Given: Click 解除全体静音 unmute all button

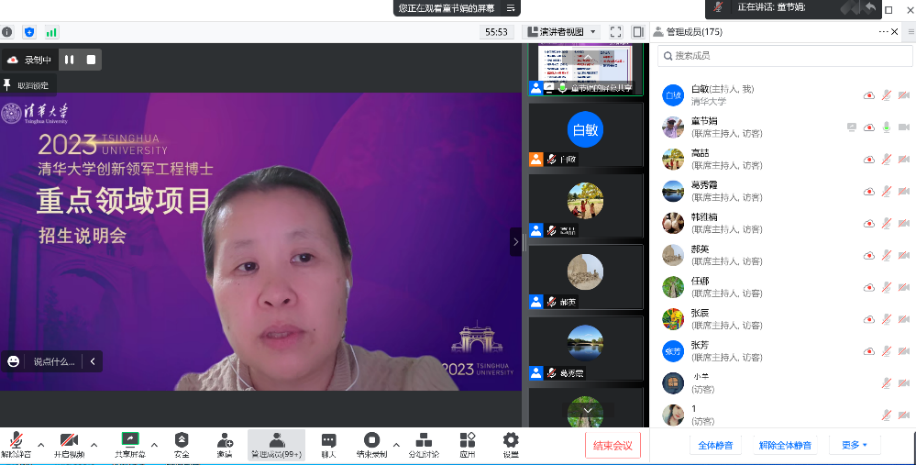Looking at the screenshot, I should [x=785, y=445].
